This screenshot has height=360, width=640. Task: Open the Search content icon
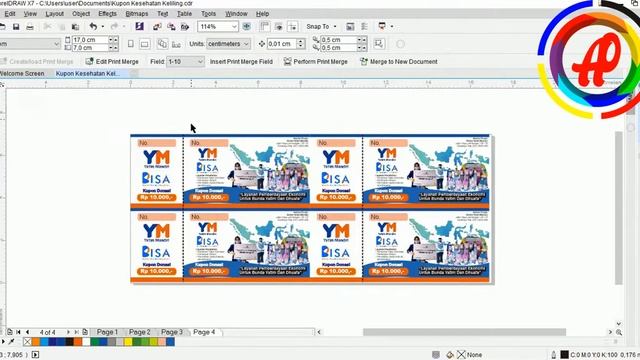click(140, 27)
